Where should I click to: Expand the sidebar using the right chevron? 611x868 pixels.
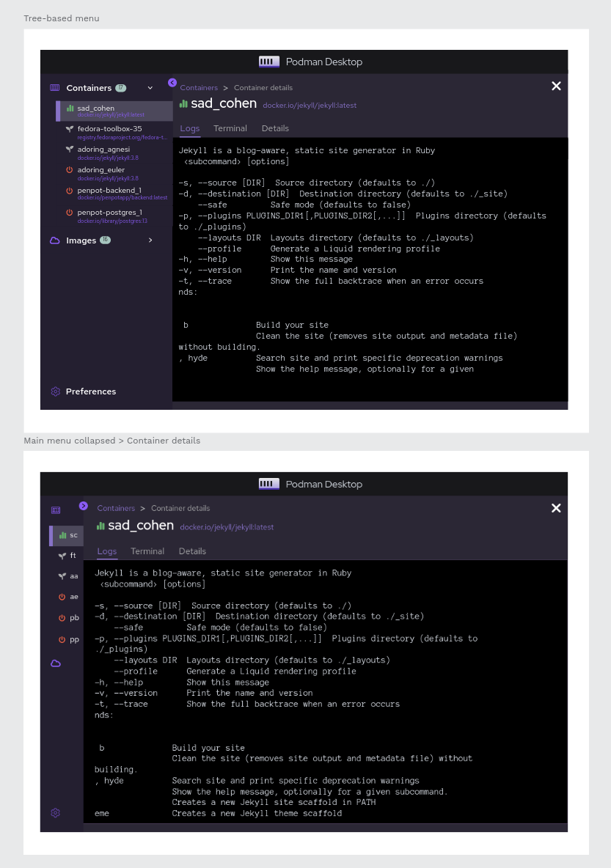(83, 506)
